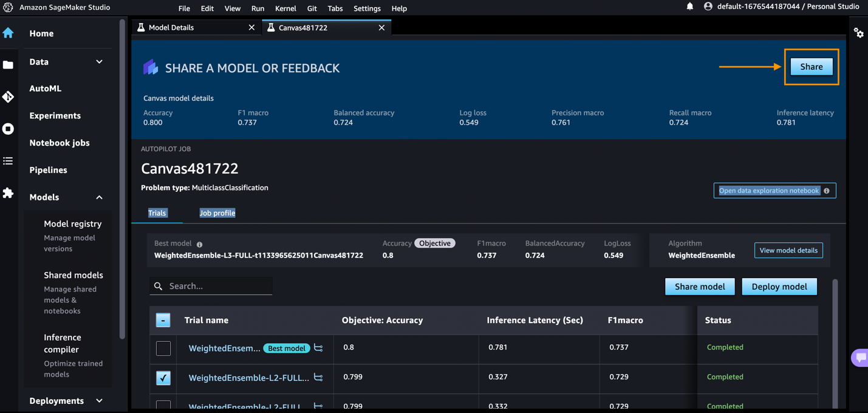Image resolution: width=868 pixels, height=413 pixels.
Task: Click the Objective badge next to Accuracy
Action: [x=435, y=243]
